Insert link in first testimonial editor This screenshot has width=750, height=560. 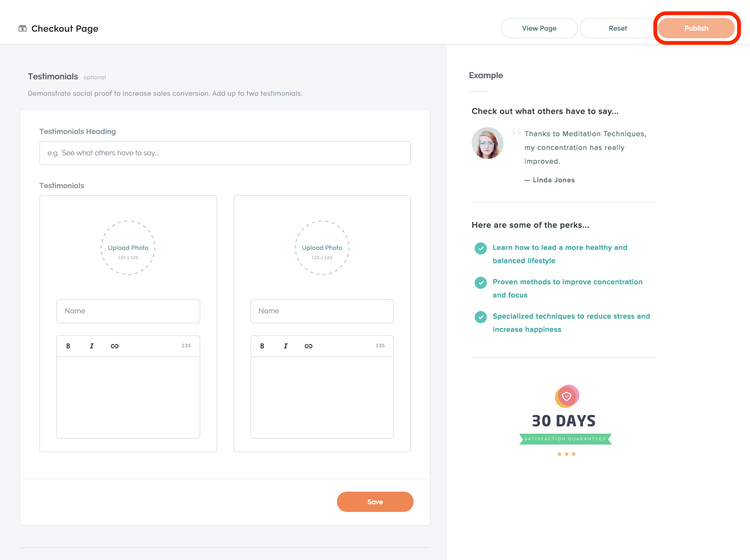115,346
